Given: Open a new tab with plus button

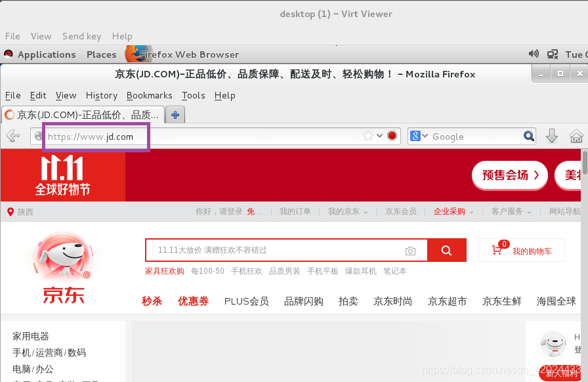Looking at the screenshot, I should 175,115.
